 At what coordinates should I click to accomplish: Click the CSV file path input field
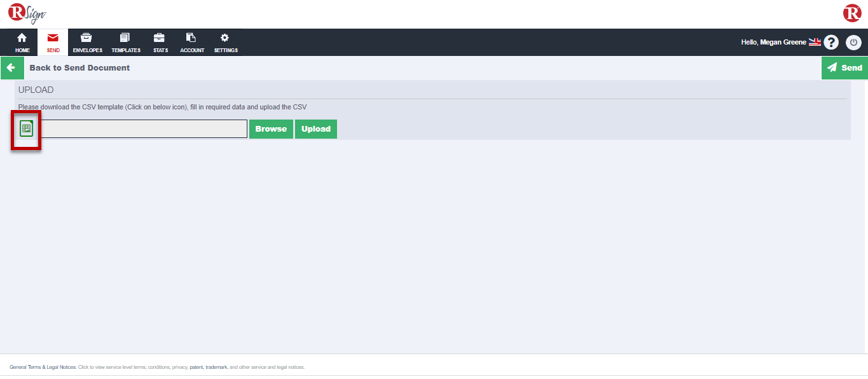pyautogui.click(x=144, y=129)
